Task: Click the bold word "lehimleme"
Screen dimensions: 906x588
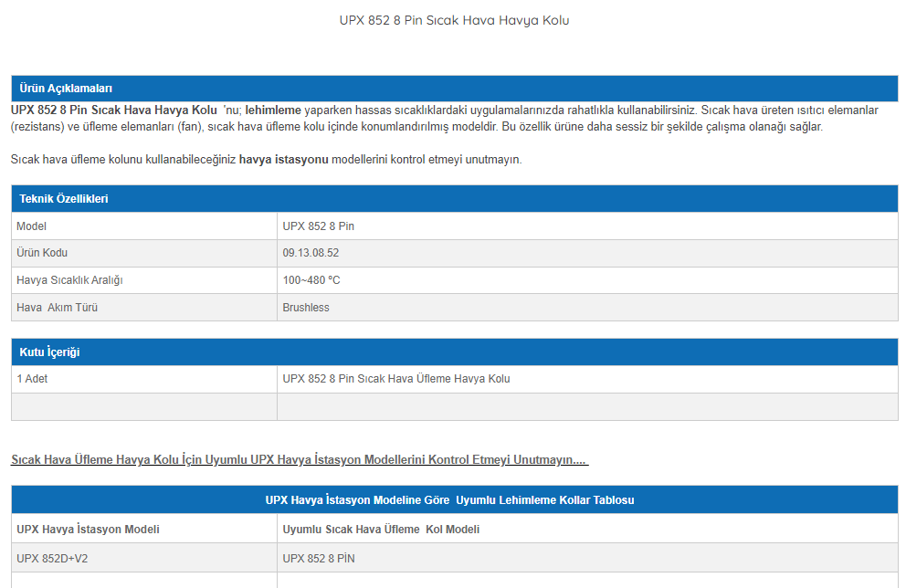Action: 273,110
